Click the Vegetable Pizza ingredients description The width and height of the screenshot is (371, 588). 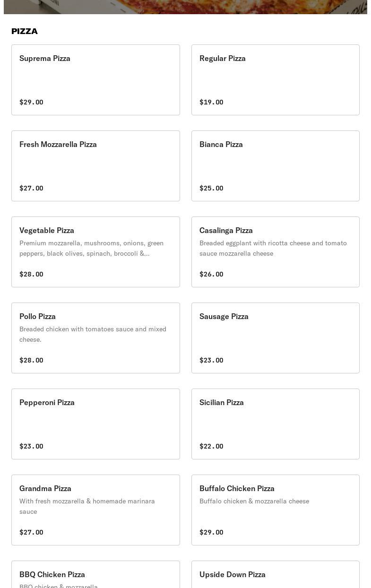tap(91, 248)
